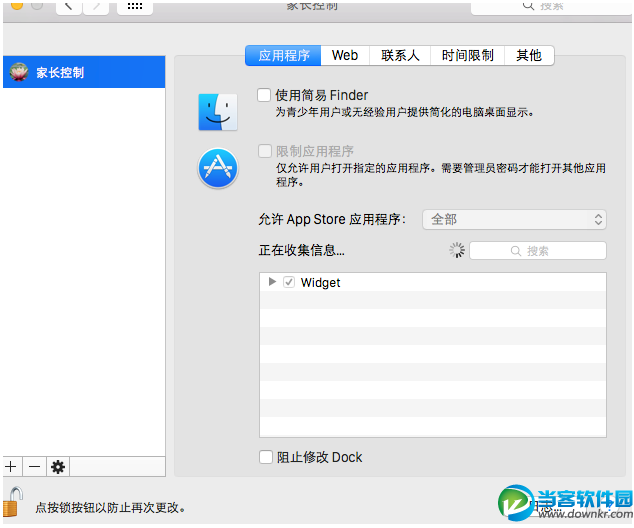Viewport: 634px width, 528px height.
Task: Enable the 阻止修改 Dock checkbox
Action: [266, 457]
